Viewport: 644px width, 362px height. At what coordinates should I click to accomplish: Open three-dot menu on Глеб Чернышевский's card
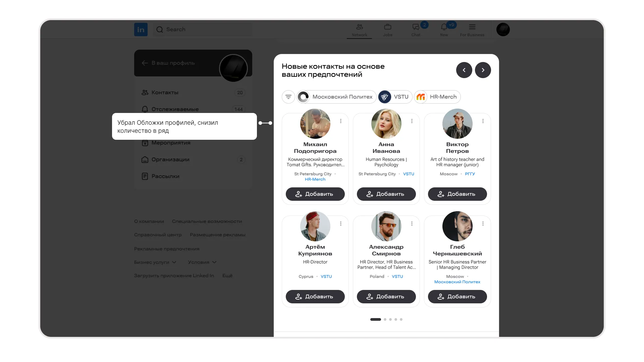tap(483, 224)
